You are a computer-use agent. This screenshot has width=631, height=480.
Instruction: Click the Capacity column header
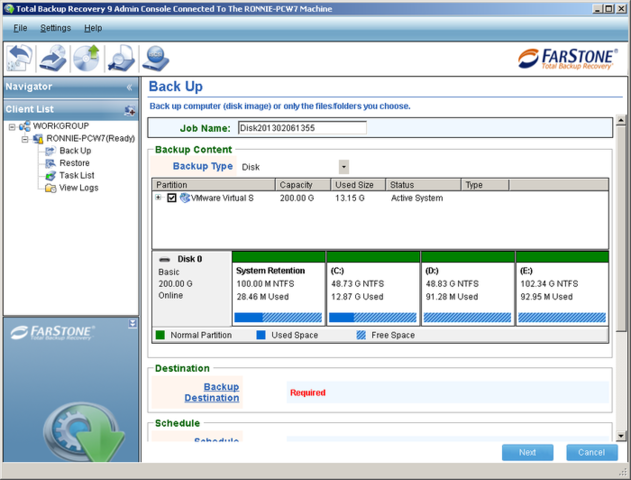303,185
